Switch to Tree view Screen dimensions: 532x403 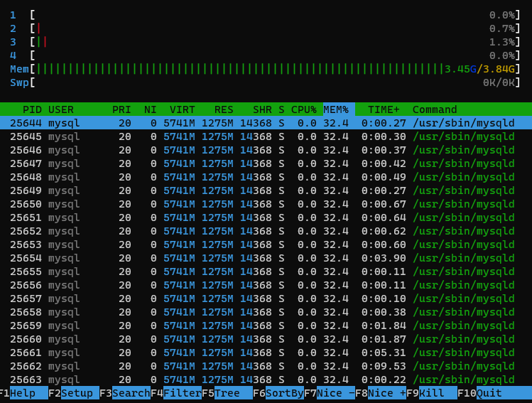click(x=234, y=393)
